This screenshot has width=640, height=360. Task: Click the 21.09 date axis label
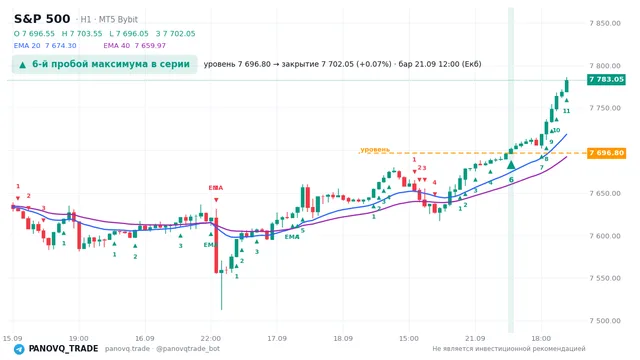[x=475, y=338]
